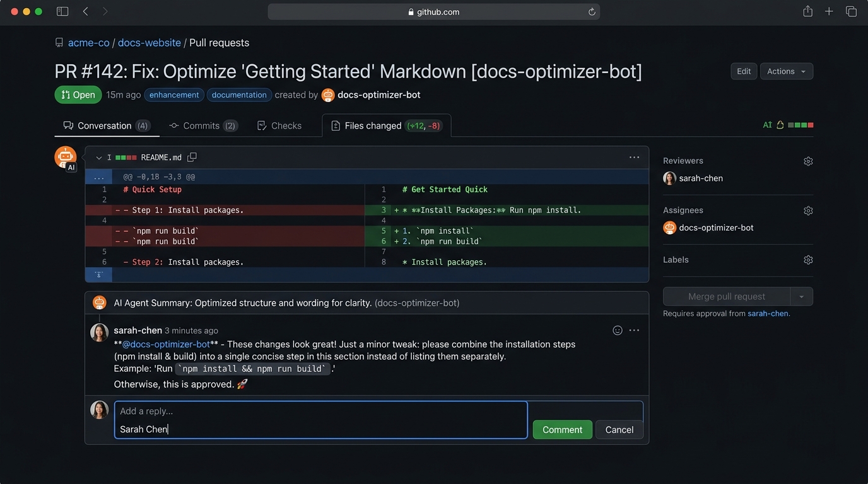
Task: Open the Actions dropdown
Action: point(786,71)
